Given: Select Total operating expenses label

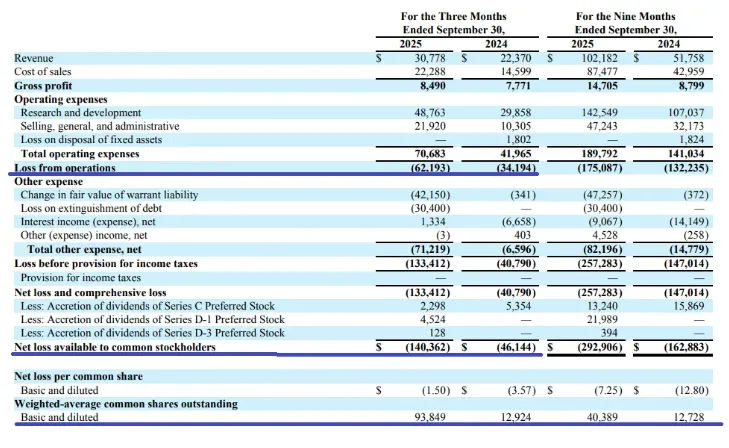Looking at the screenshot, I should [x=80, y=153].
